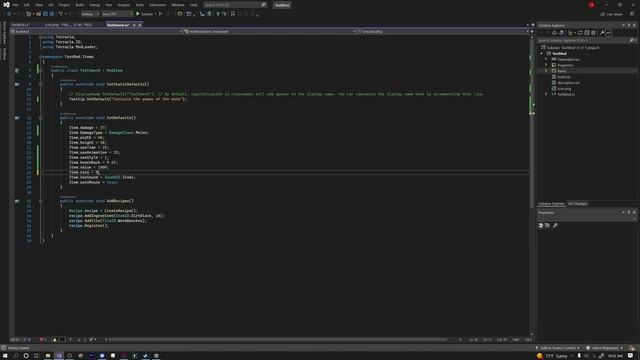640x360 pixels.
Task: Toggle Show All Files in Solution Explorer
Action: tap(593, 33)
